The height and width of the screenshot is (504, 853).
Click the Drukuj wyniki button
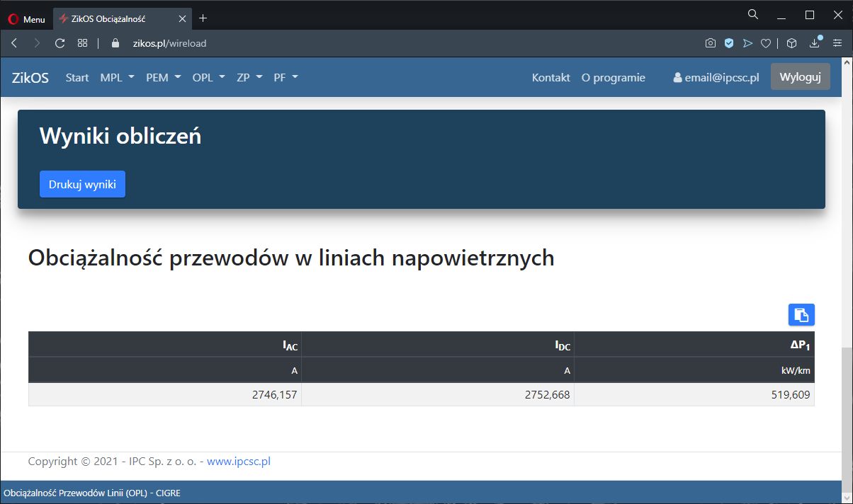click(x=82, y=184)
